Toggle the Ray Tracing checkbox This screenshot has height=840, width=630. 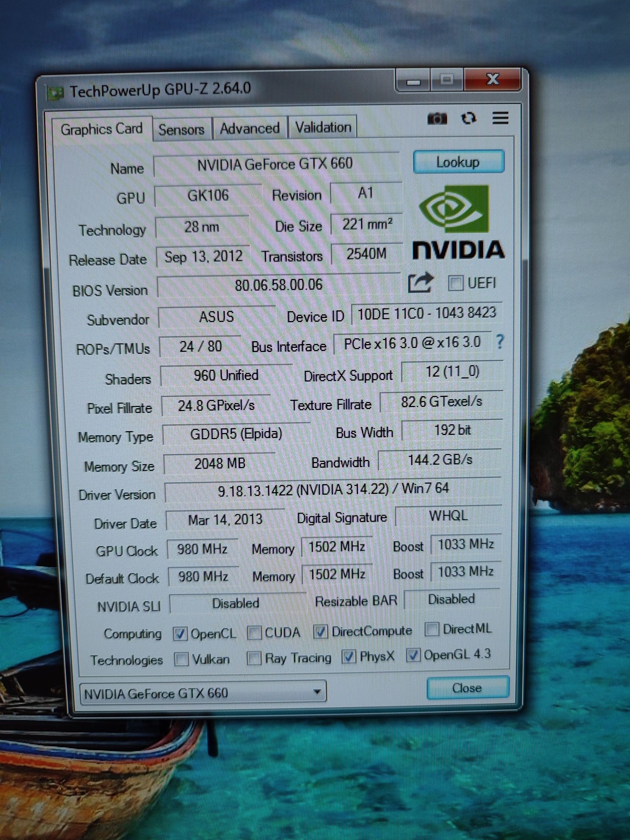pos(254,658)
